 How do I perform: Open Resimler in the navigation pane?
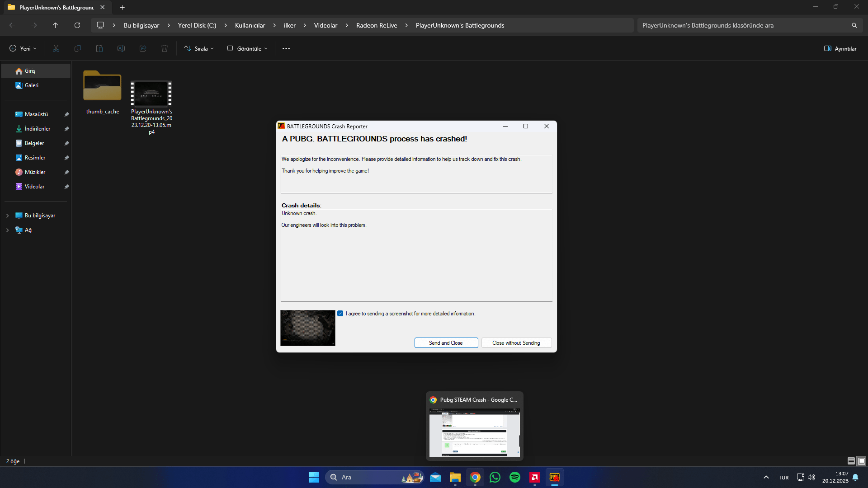tap(36, 158)
